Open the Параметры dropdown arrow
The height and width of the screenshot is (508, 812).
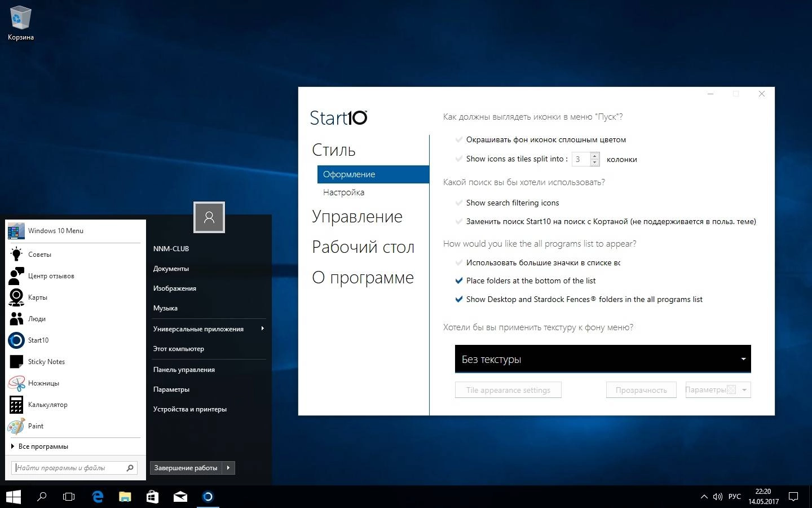tap(744, 390)
